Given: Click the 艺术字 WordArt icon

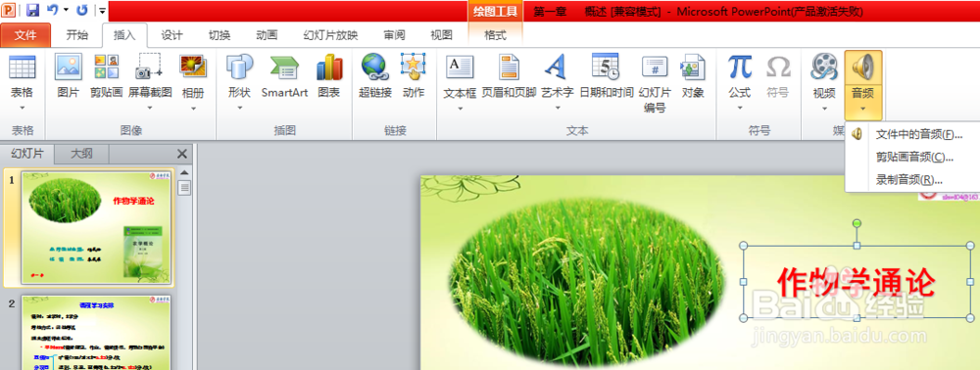Looking at the screenshot, I should pos(555,67).
